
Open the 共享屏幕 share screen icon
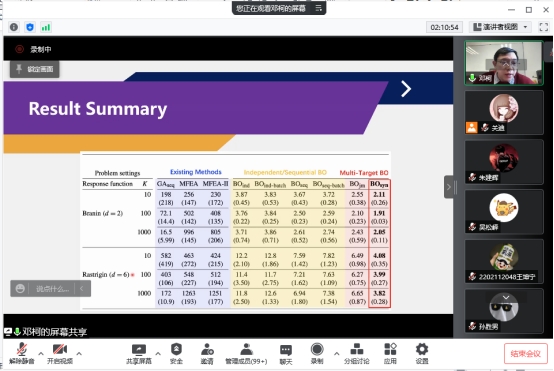tap(138, 353)
